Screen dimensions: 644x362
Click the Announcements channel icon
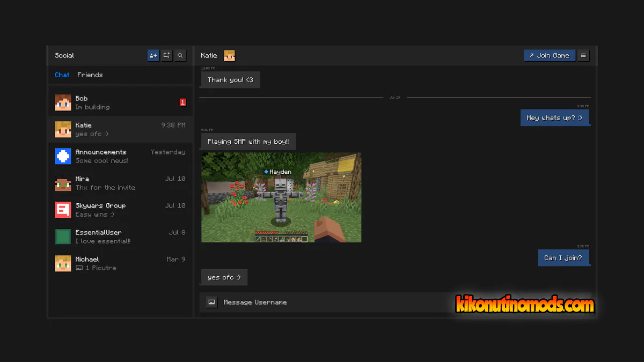tap(63, 156)
